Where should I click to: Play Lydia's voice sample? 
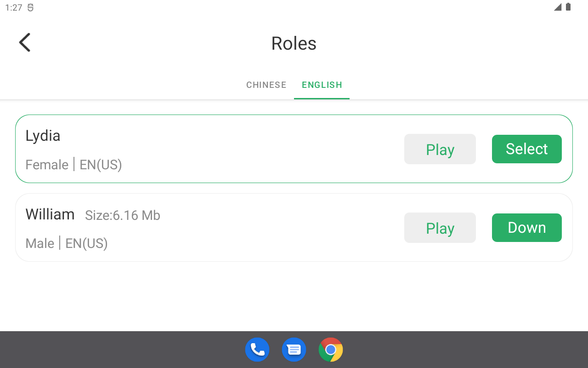[440, 149]
